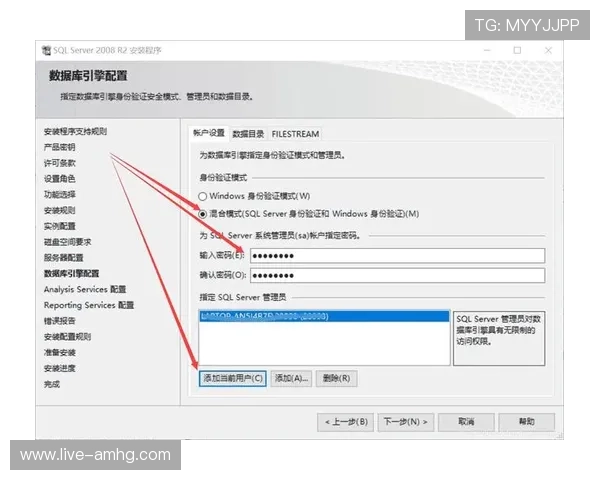Click the 输入密码(E) password field

[397, 256]
